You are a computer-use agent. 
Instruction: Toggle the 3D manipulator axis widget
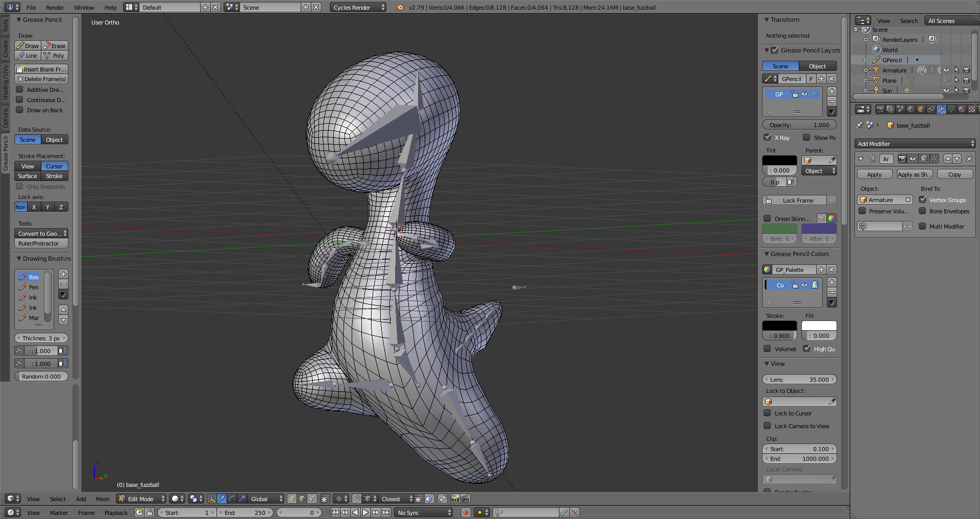[x=211, y=499]
